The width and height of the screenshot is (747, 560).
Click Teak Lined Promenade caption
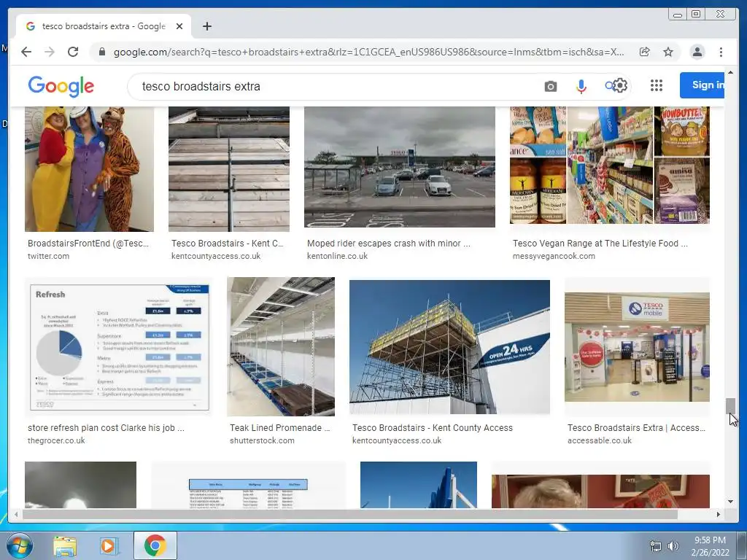coord(279,427)
